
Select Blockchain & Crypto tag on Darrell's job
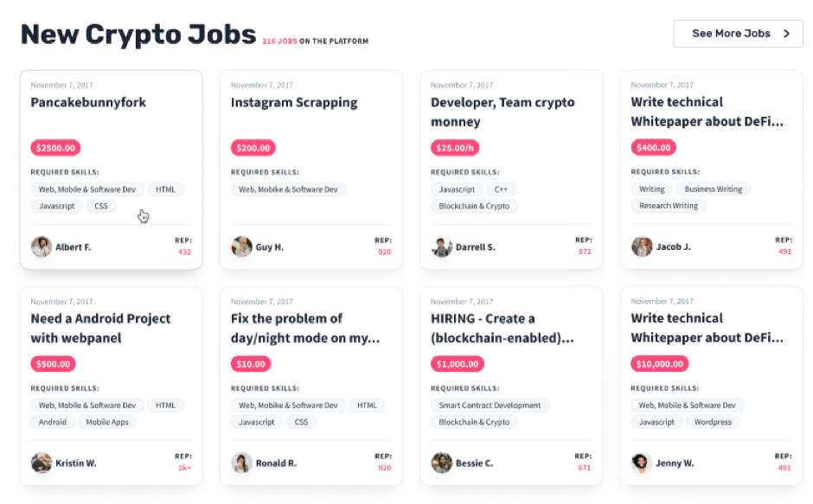click(x=474, y=206)
